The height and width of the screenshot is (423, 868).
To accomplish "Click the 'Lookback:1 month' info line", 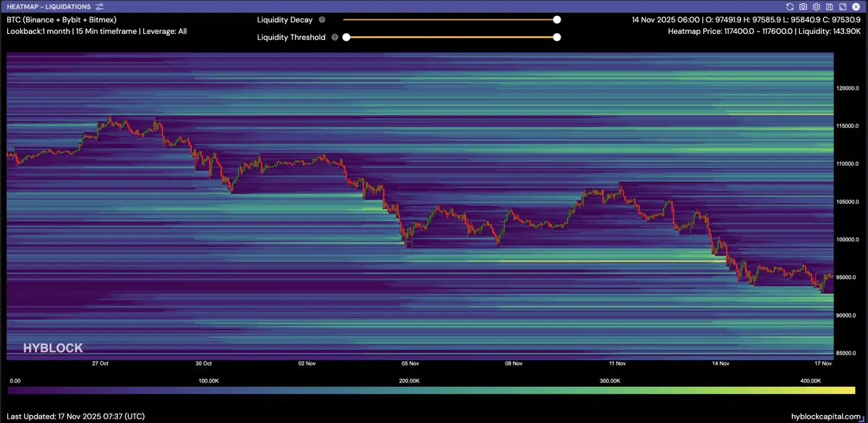I will [x=97, y=32].
